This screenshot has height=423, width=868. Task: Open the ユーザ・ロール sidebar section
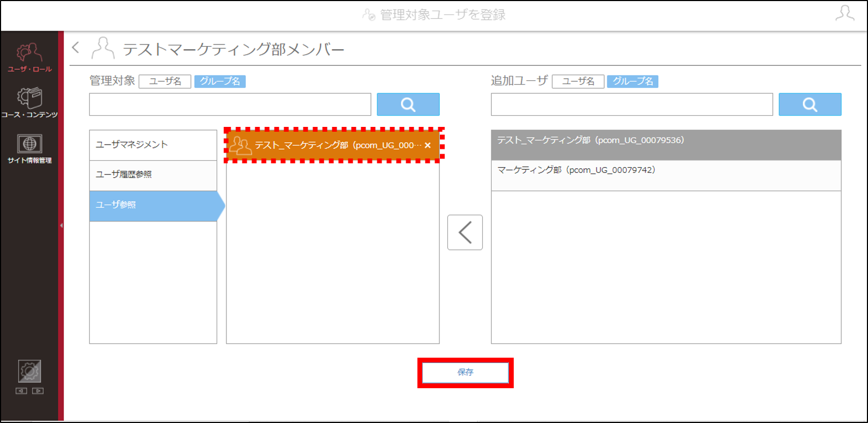click(29, 57)
